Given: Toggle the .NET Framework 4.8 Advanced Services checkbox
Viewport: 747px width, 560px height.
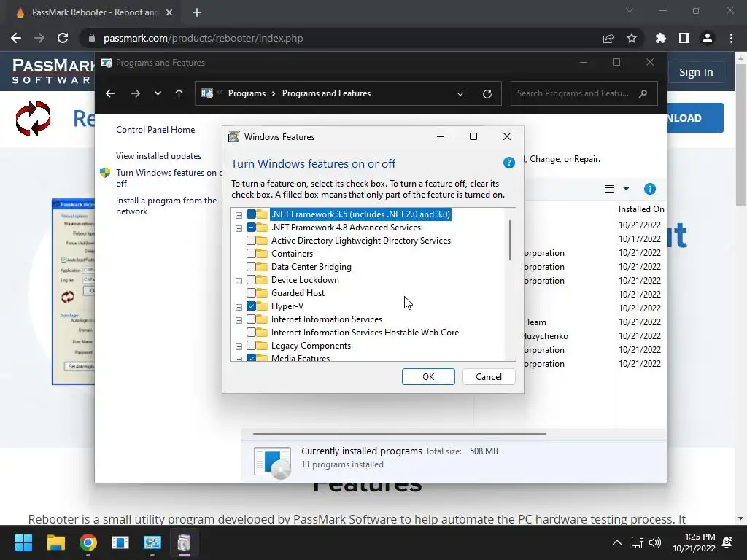Looking at the screenshot, I should [x=251, y=227].
